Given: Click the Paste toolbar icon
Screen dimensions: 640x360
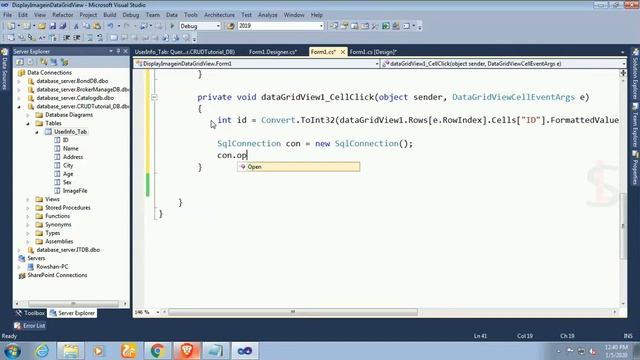Looking at the screenshot, I should (x=97, y=26).
